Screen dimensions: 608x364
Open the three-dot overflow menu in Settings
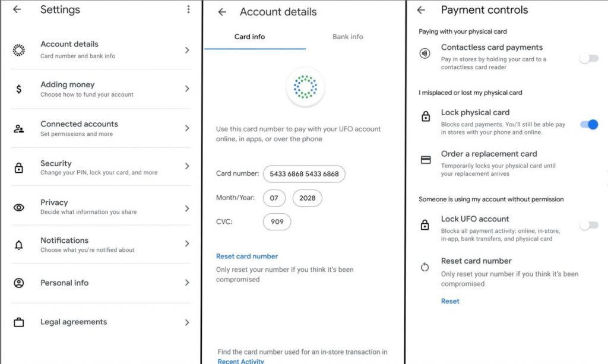click(188, 10)
